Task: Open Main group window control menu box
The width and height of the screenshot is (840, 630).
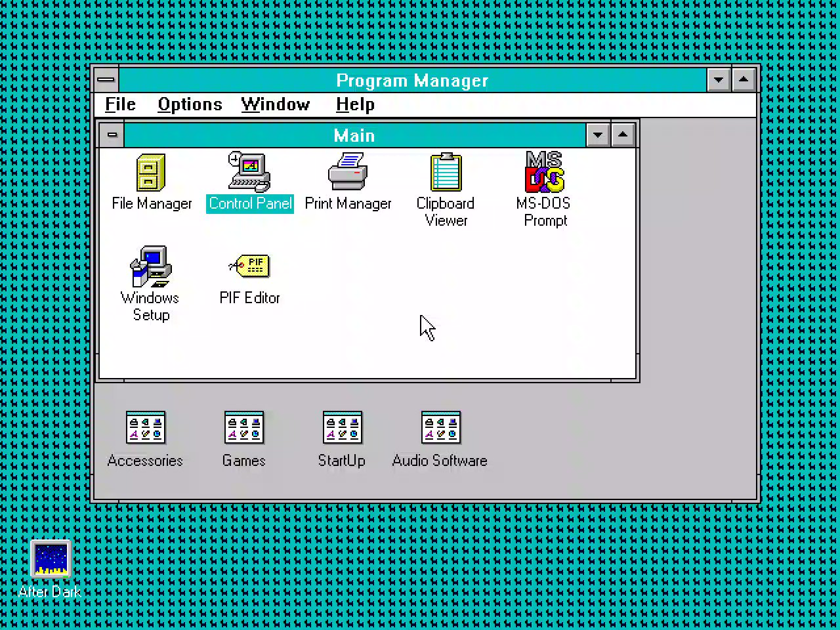Action: tap(112, 135)
